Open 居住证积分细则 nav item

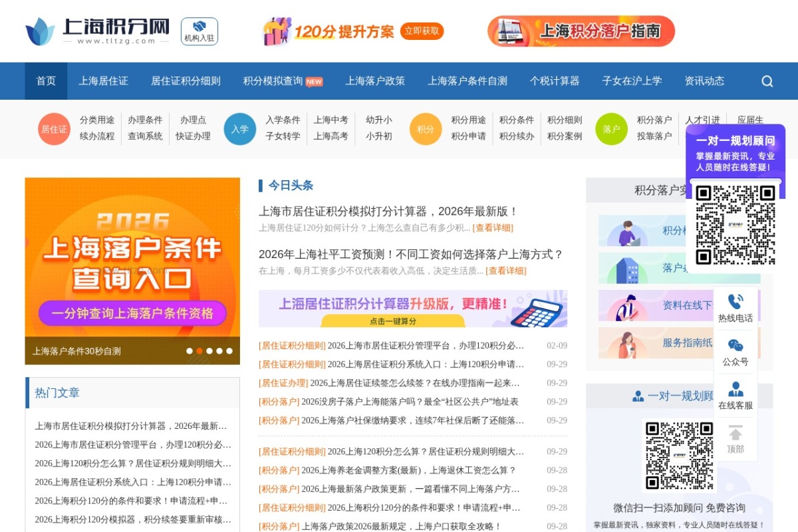point(186,81)
